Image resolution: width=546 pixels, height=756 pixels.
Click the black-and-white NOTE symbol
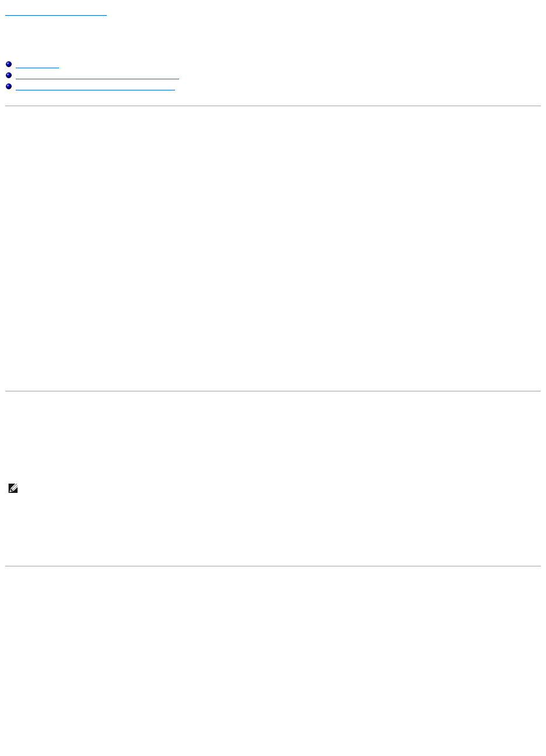pos(13,489)
